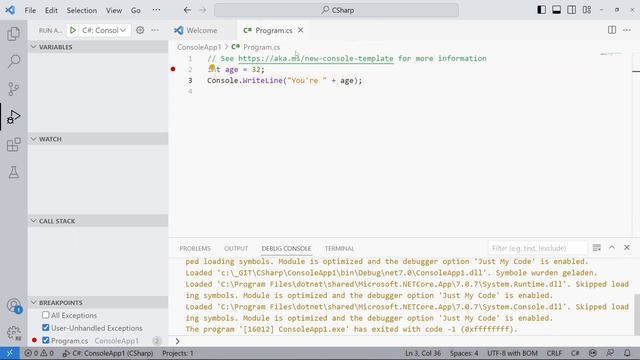Switch to the OUTPUT panel tab
Screen dimensions: 640x360
click(x=236, y=248)
